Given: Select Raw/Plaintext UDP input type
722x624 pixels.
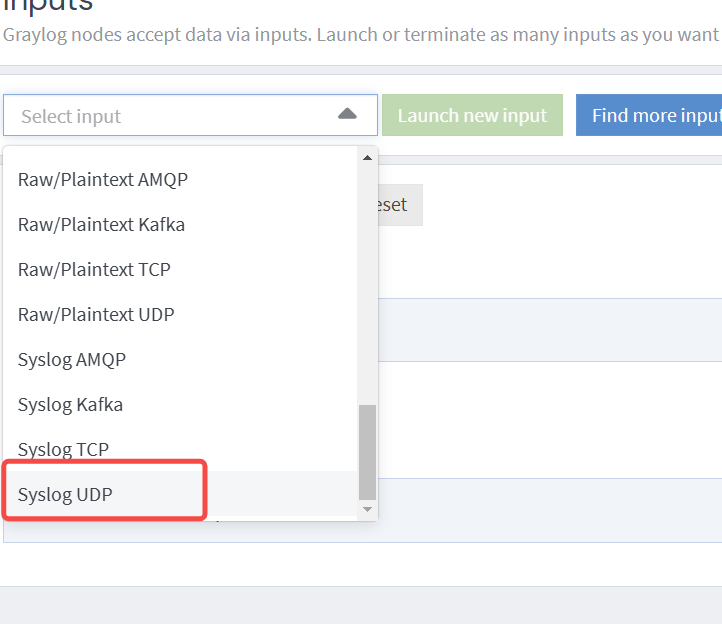Looking at the screenshot, I should [180, 315].
